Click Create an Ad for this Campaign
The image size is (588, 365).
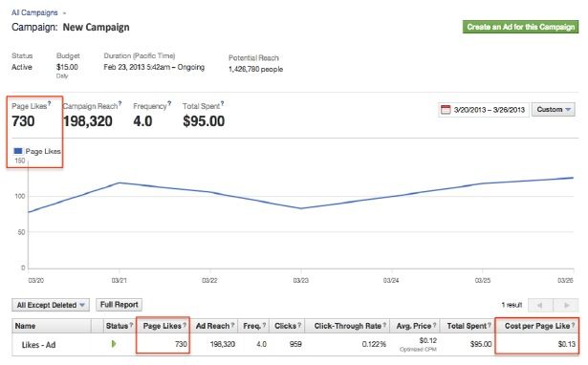(x=520, y=27)
